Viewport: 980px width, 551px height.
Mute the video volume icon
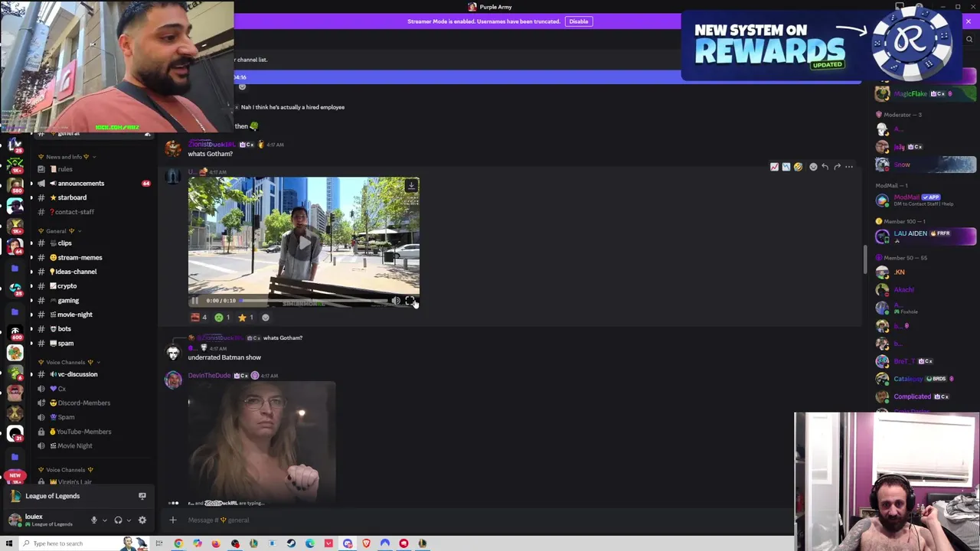(396, 301)
